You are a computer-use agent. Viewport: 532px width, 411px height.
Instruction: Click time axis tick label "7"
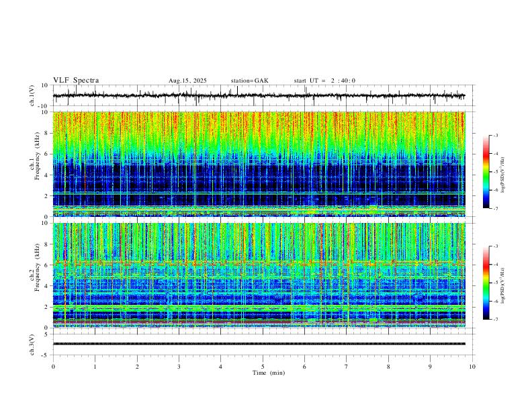[347, 367]
